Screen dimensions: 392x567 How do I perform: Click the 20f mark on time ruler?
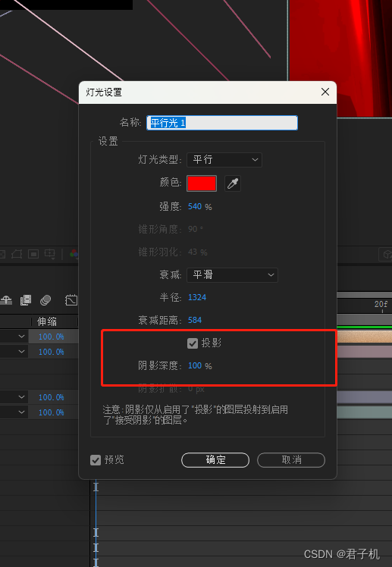(381, 304)
